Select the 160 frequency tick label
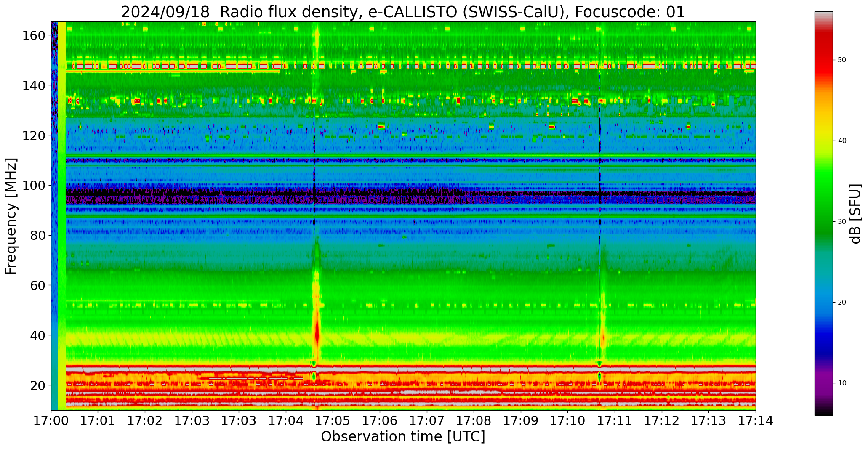Screen dimensions: 868x449 (34, 35)
